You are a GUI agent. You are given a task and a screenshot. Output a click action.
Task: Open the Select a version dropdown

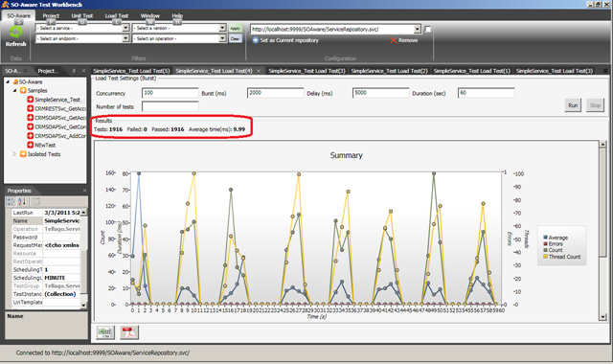222,28
